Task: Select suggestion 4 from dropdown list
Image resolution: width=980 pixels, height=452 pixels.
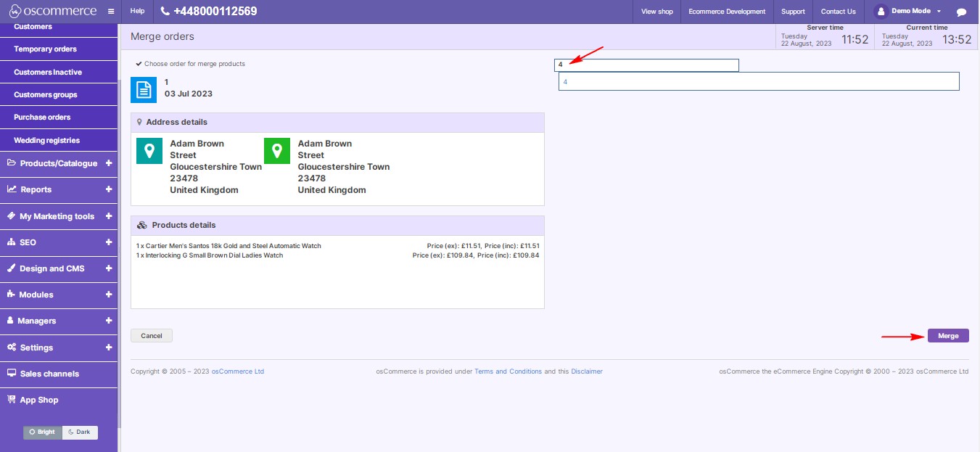Action: (x=759, y=82)
